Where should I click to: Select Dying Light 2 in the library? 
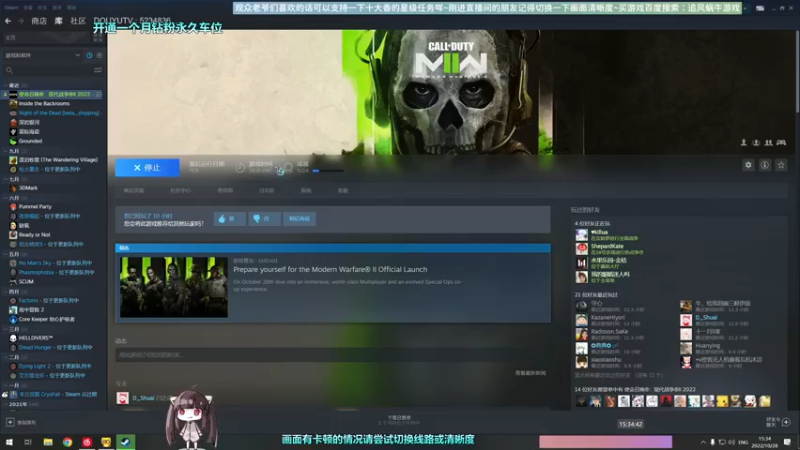point(55,366)
